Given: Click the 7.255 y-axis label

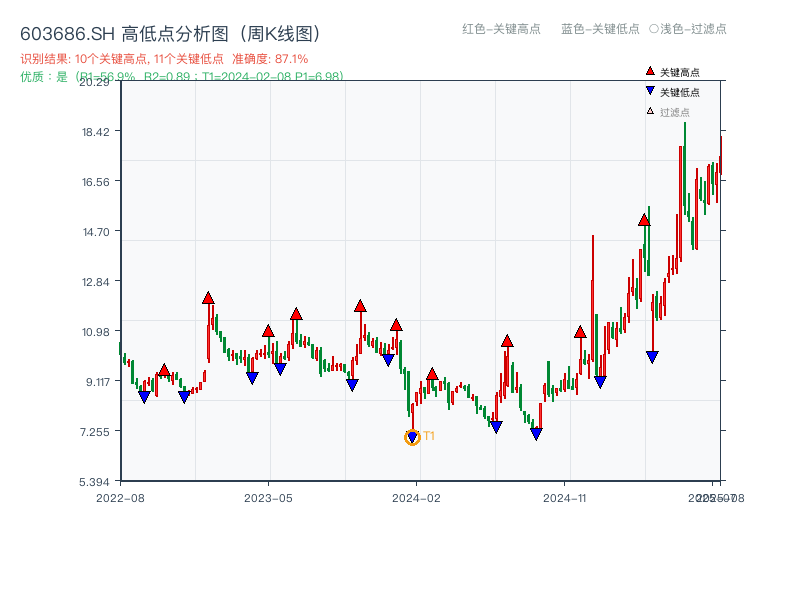Looking at the screenshot, I should click(95, 432).
